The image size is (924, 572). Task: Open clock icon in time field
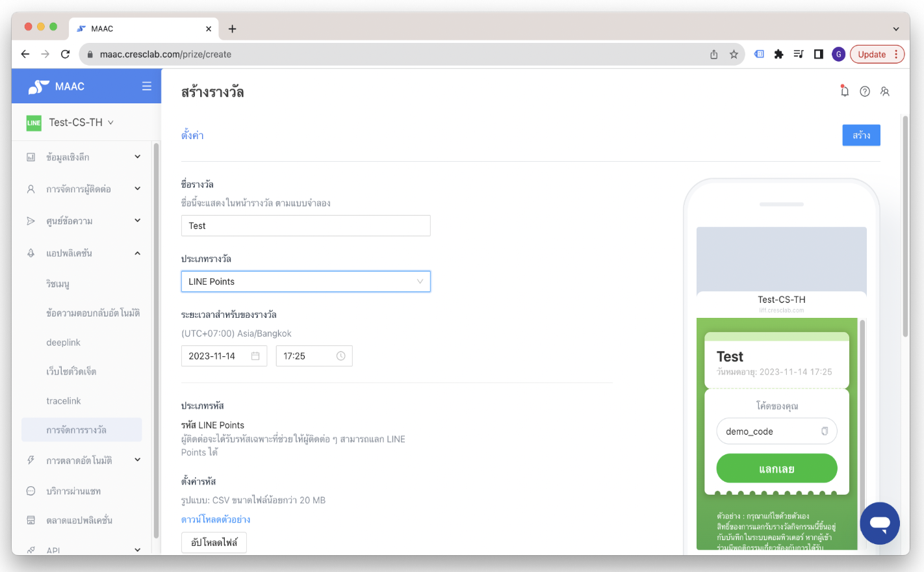coord(340,356)
